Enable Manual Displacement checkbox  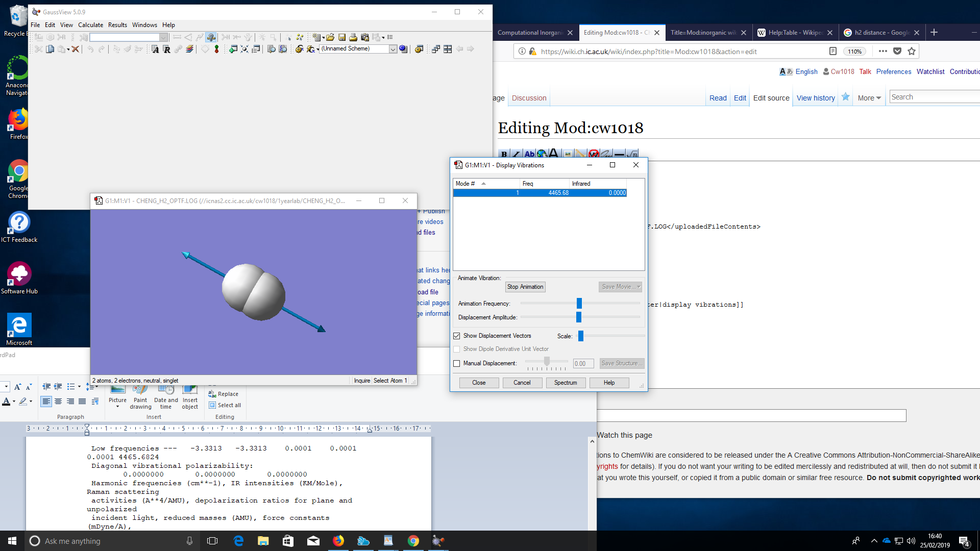pos(457,363)
